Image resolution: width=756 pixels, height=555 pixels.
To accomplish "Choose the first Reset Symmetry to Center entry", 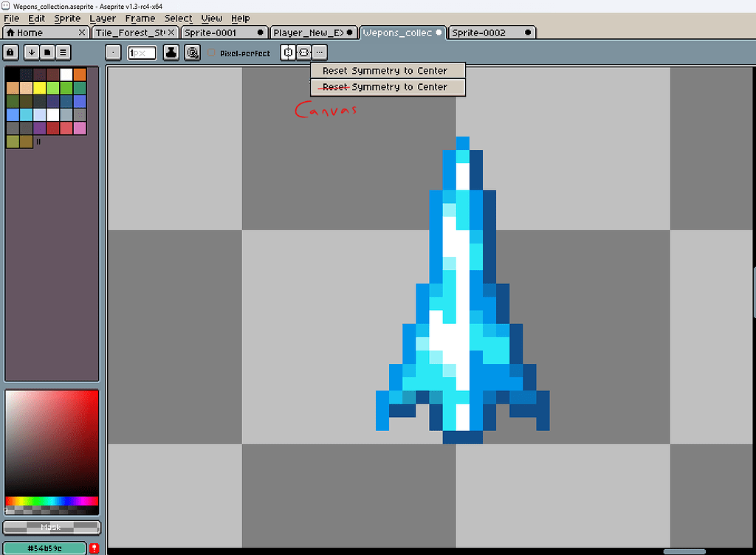I will tap(388, 70).
